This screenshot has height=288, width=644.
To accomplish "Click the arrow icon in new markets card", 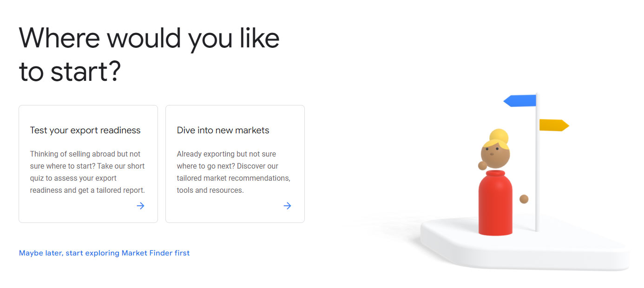I will click(x=287, y=206).
